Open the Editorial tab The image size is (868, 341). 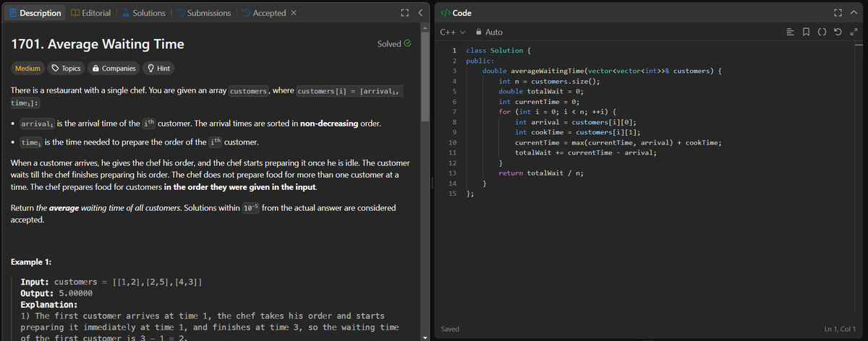pos(91,13)
